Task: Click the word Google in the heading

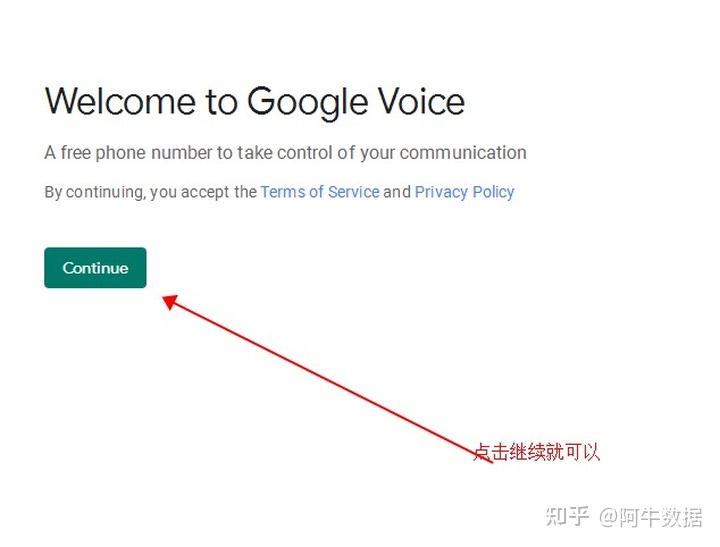Action: pos(309,104)
